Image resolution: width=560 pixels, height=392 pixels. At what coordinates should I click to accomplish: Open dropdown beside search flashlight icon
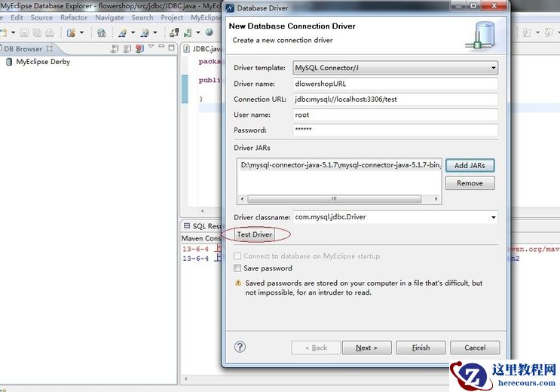tap(155, 32)
